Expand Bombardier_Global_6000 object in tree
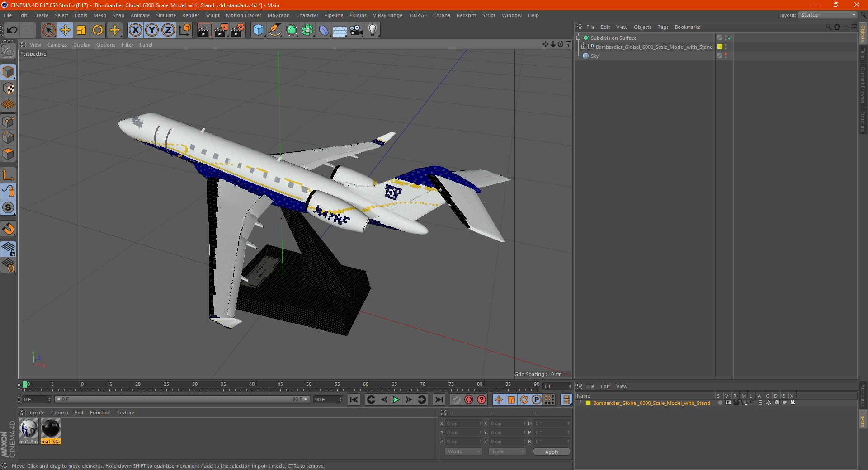The image size is (868, 470). coord(584,47)
